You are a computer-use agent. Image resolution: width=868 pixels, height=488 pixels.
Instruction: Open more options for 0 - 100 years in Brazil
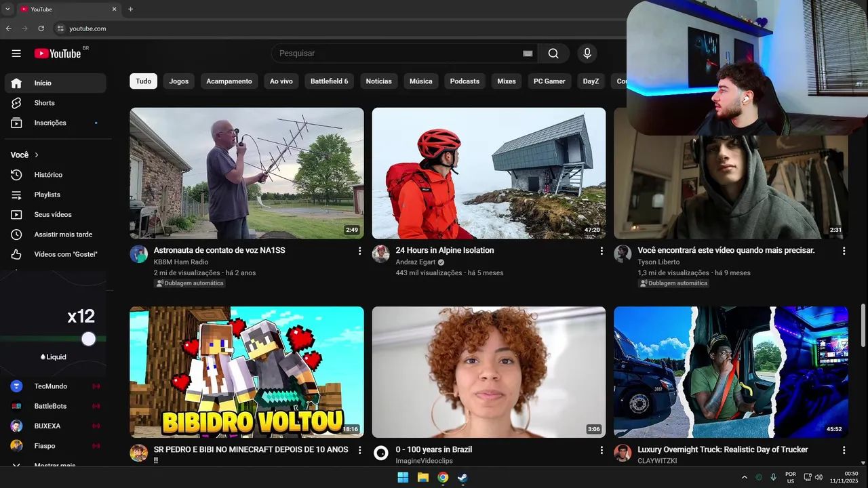(601, 450)
